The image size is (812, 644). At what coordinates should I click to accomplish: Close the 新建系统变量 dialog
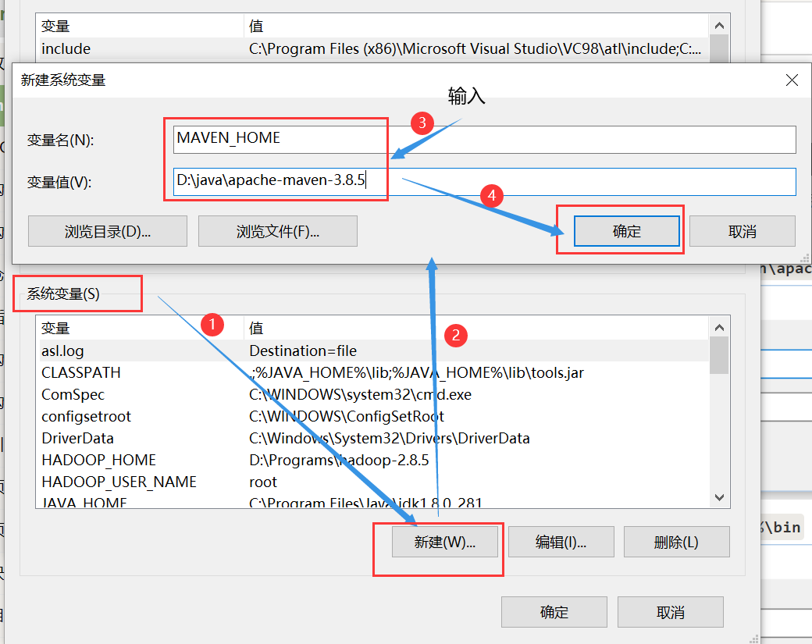coord(791,80)
